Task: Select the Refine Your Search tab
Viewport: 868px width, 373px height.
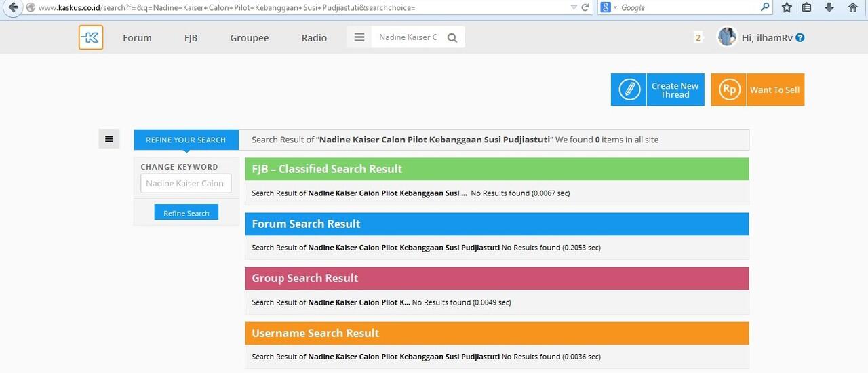Action: coord(186,140)
